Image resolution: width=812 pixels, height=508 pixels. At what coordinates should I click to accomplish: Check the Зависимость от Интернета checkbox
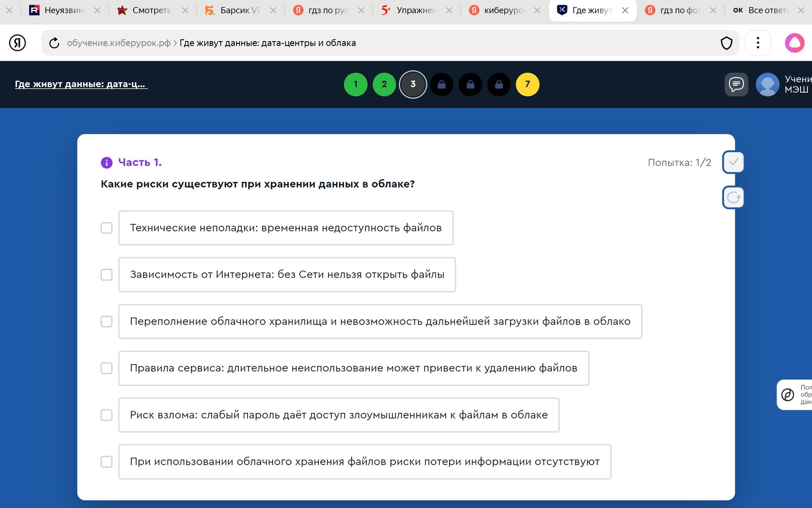tap(107, 275)
